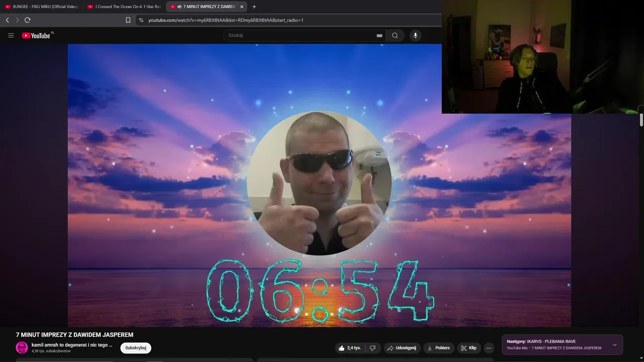Screen dimensions: 644x362
Task: Go forward with the browser forward arrow
Action: pyautogui.click(x=17, y=20)
